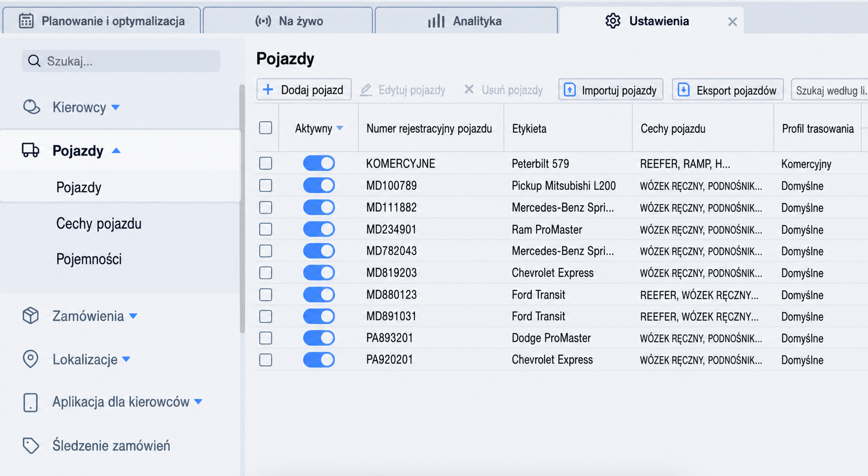This screenshot has width=868, height=476.
Task: Select checkbox of vehicle MD880123
Action: [265, 294]
